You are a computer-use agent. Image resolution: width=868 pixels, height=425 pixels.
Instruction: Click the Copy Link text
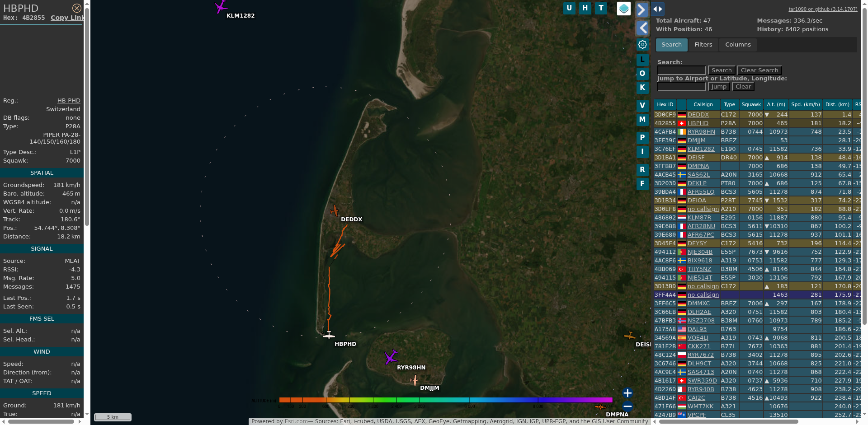coord(67,18)
